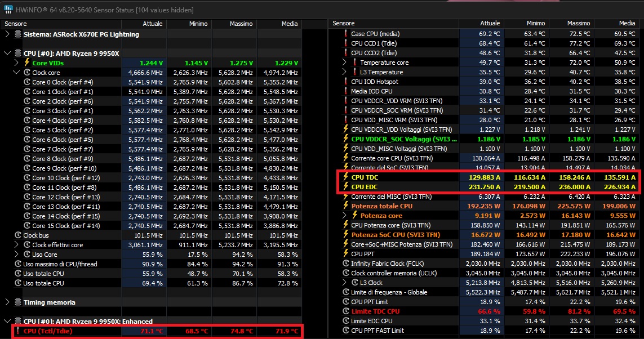Click the lightning icon of CPU EDC
This screenshot has width=644, height=339.
[346, 187]
